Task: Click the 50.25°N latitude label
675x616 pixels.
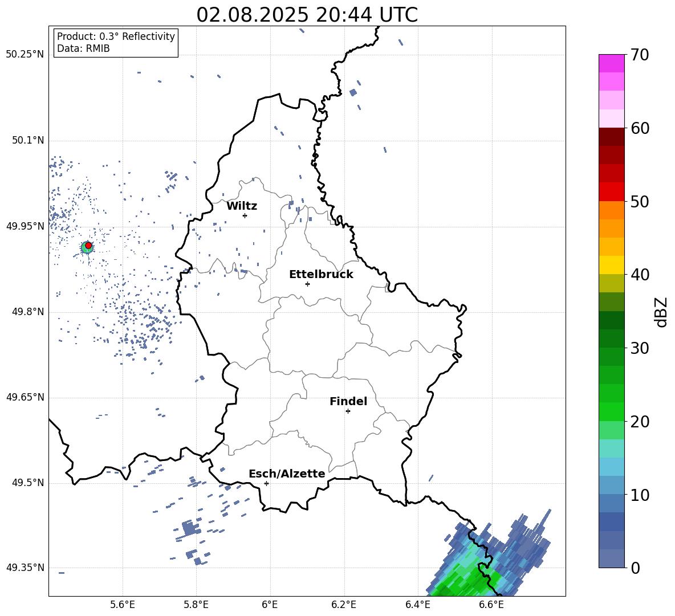Action: [25, 55]
